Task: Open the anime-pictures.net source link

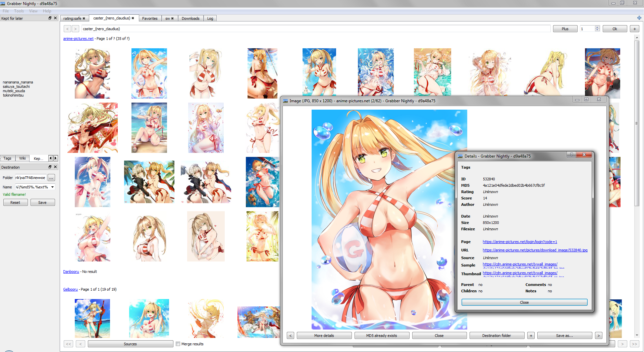Action: 78,39
